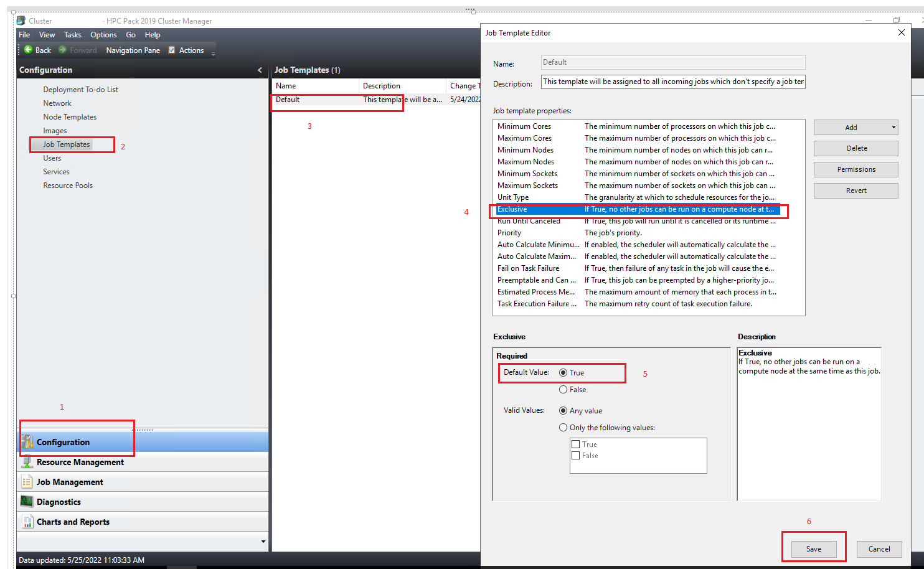Click the template Name field
Screen dimensions: 924x569
pyautogui.click(x=673, y=62)
